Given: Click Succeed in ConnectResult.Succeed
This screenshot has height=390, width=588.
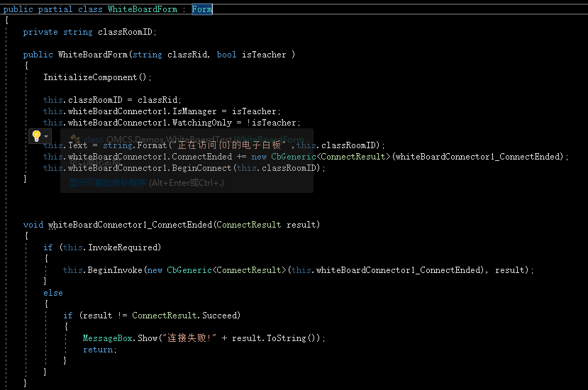Looking at the screenshot, I should (219, 316).
